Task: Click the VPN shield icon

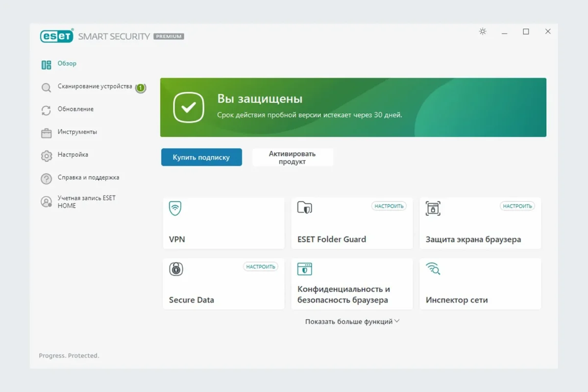Action: pyautogui.click(x=175, y=208)
